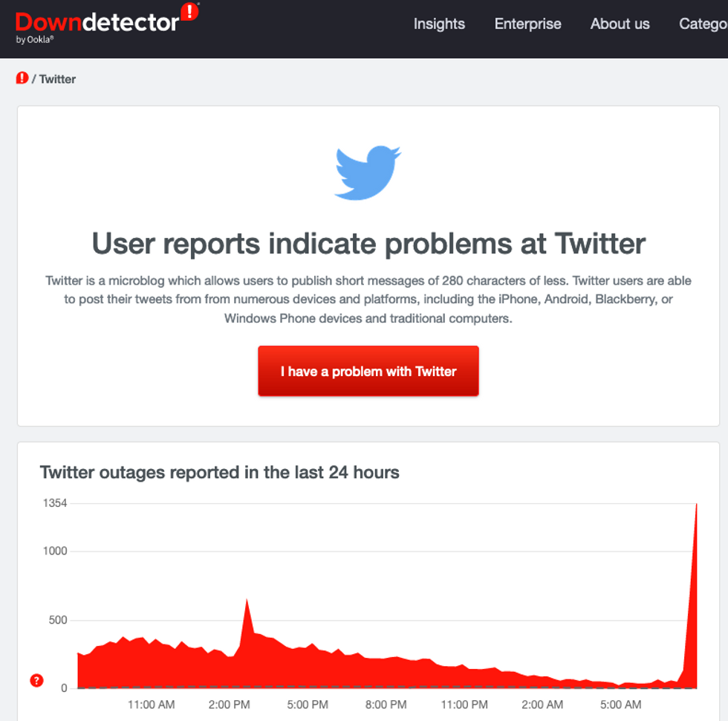The width and height of the screenshot is (728, 721).
Task: Click the Downdetector logo
Action: click(x=107, y=23)
